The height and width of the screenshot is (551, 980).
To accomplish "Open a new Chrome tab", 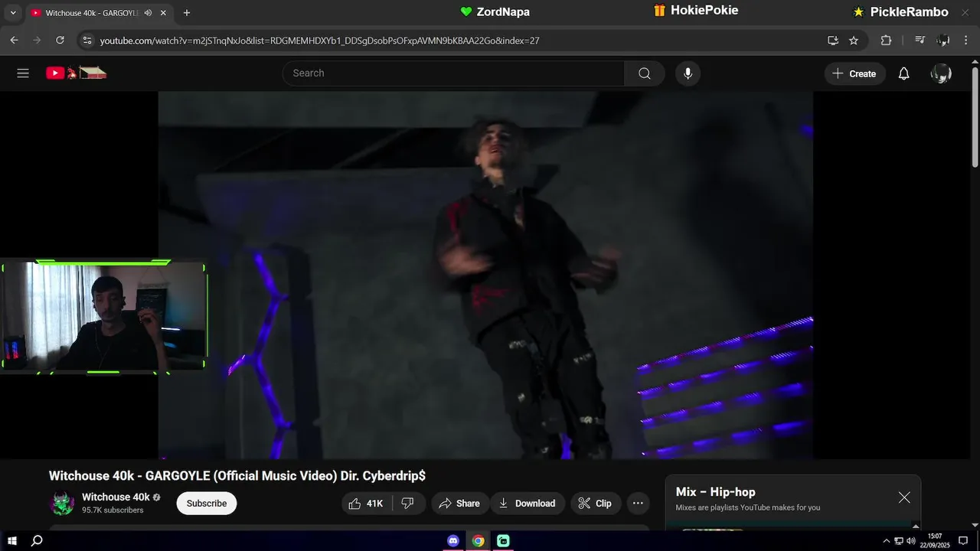I will 187,13.
